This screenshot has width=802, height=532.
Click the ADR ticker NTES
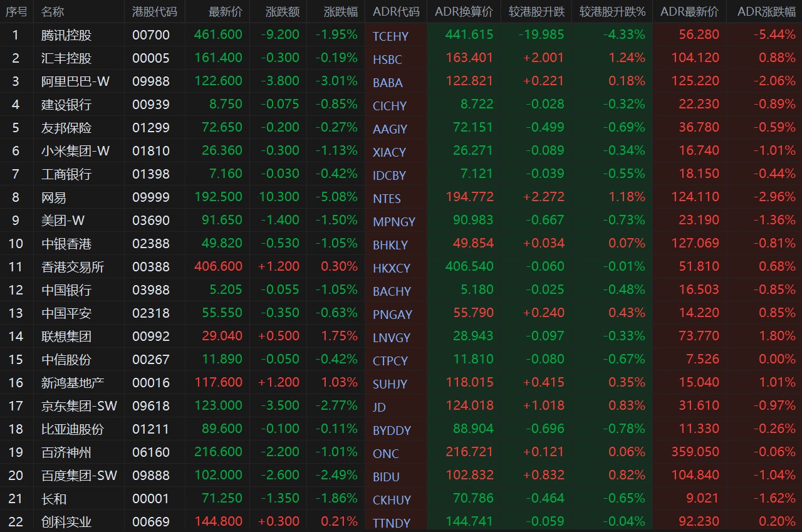tap(387, 199)
